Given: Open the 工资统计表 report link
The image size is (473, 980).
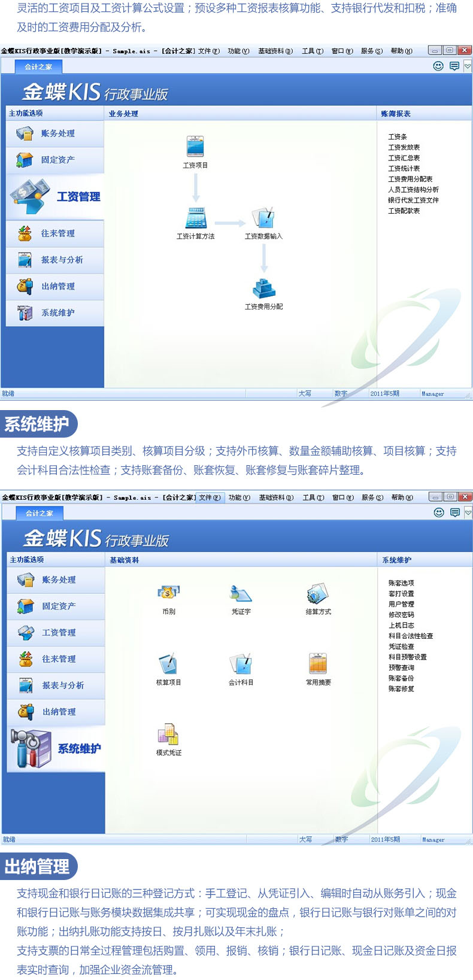Looking at the screenshot, I should pos(404,169).
